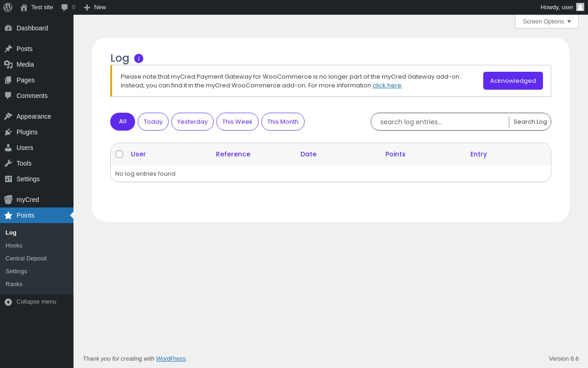Viewport: 588px width, 368px height.
Task: Click the Search Log button
Action: pos(530,121)
